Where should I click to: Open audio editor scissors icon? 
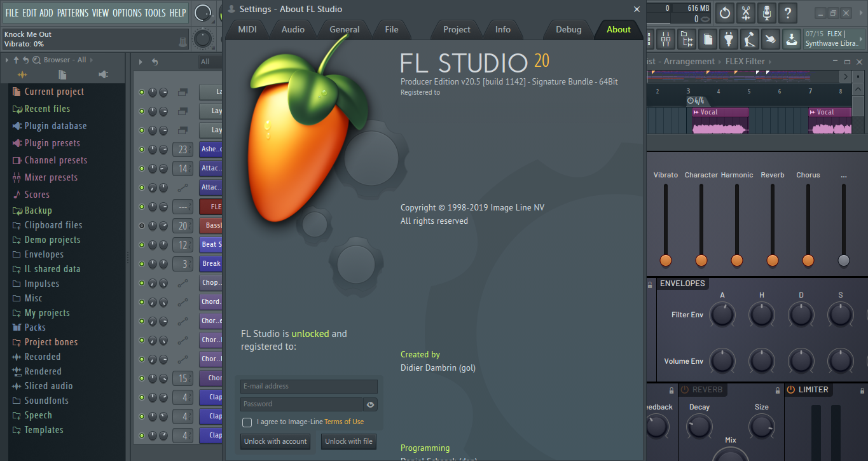tap(746, 12)
